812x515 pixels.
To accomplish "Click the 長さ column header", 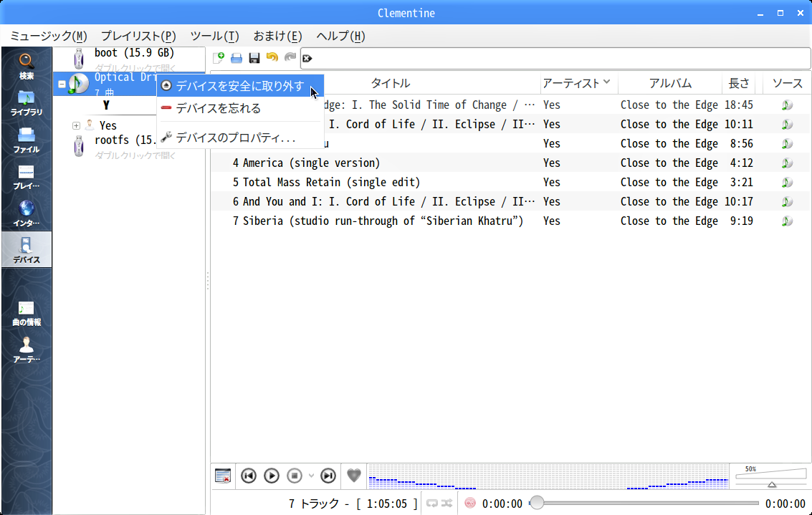I will (x=738, y=83).
